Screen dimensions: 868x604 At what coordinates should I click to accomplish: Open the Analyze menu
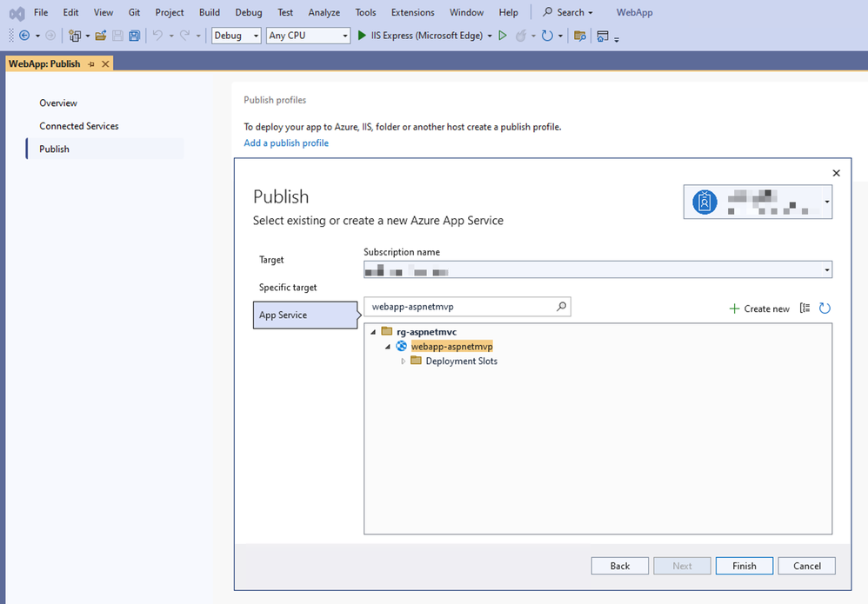click(x=324, y=12)
